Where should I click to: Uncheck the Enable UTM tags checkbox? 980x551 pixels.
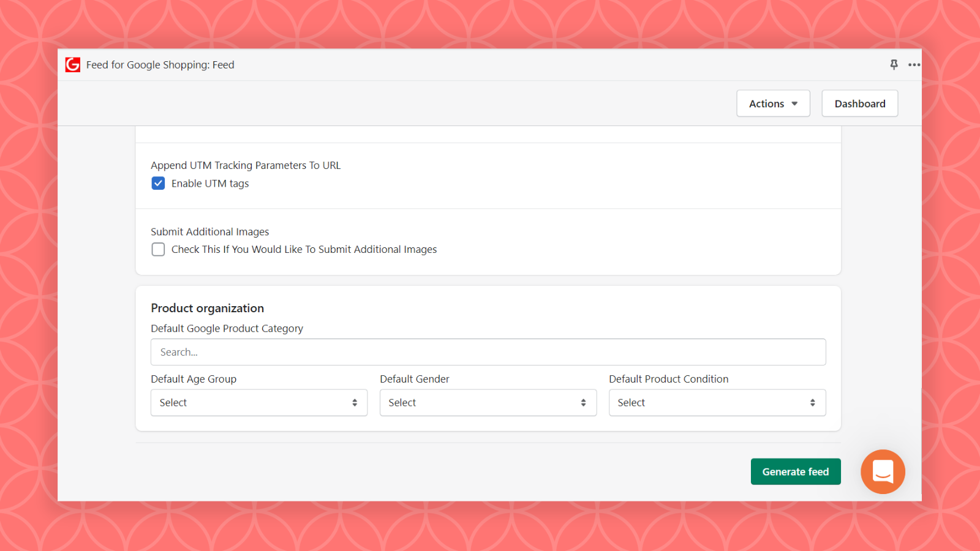pyautogui.click(x=158, y=183)
